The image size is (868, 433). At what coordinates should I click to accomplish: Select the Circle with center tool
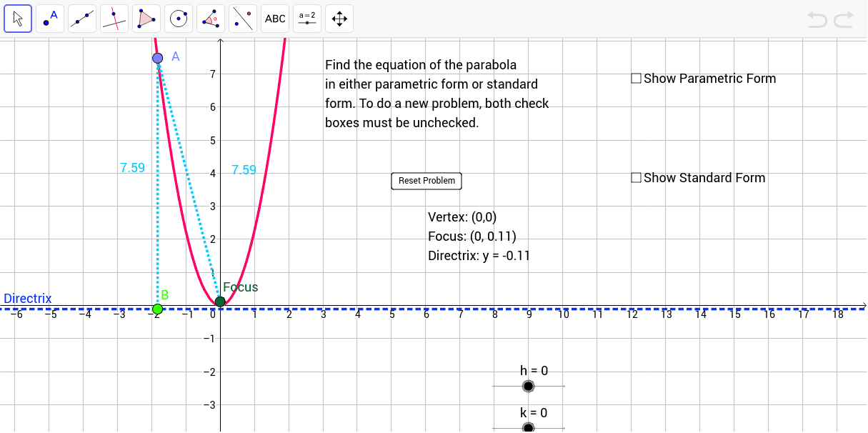tap(179, 19)
